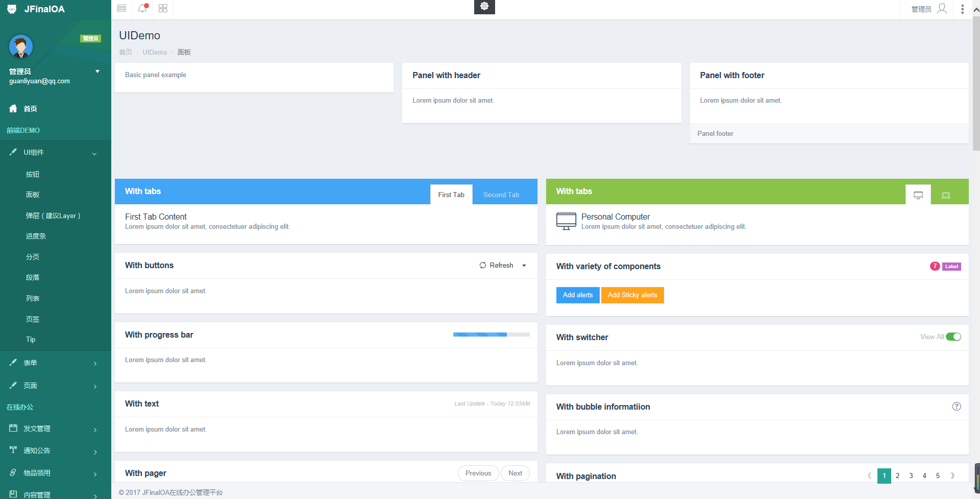Viewport: 980px width, 499px height.
Task: Click the book icon beside 内容管理
Action: [13, 494]
